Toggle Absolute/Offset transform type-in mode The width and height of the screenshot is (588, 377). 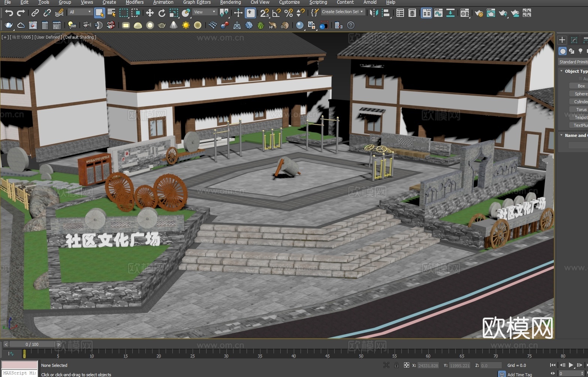coord(407,365)
